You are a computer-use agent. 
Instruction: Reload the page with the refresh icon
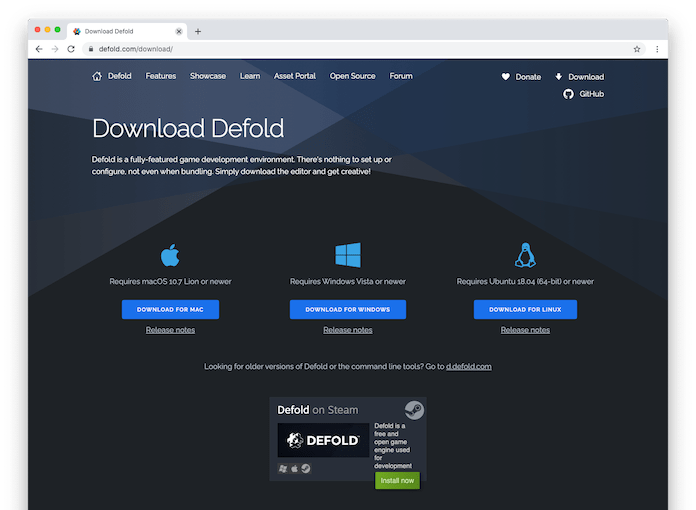pos(71,49)
